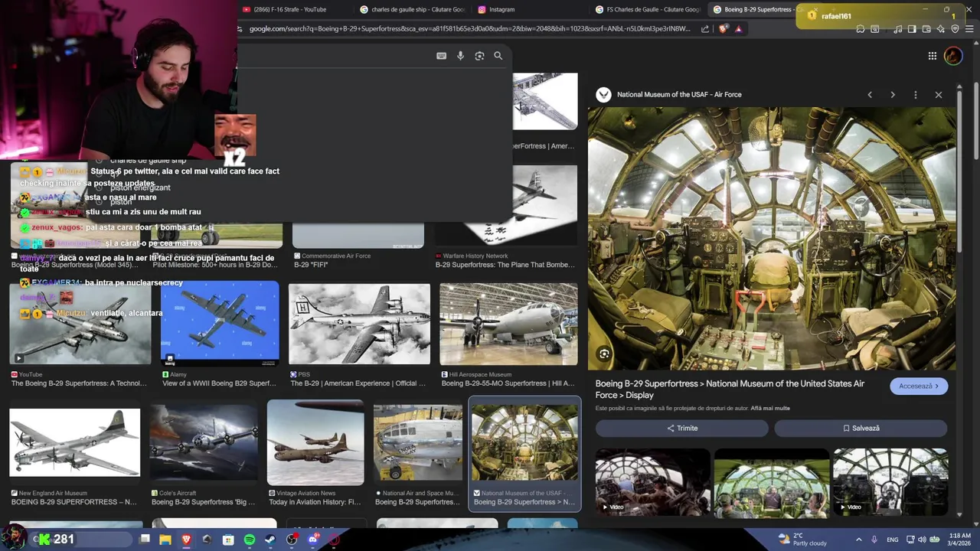Open the Brave Wallet icon
980x551 pixels.
(x=926, y=29)
